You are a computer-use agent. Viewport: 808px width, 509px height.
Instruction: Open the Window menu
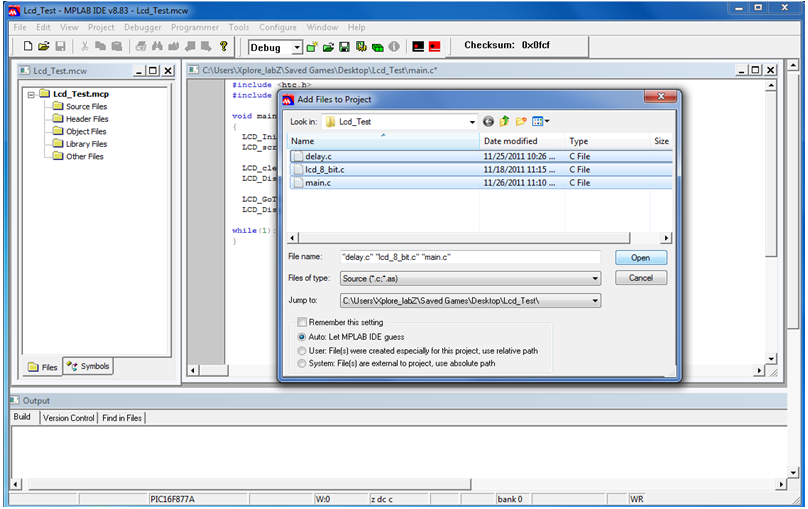[x=322, y=27]
